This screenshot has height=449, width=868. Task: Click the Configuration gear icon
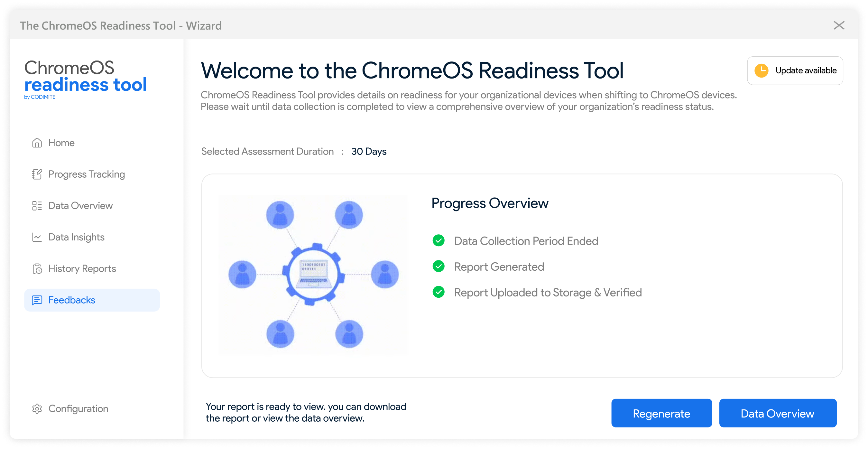[37, 408]
